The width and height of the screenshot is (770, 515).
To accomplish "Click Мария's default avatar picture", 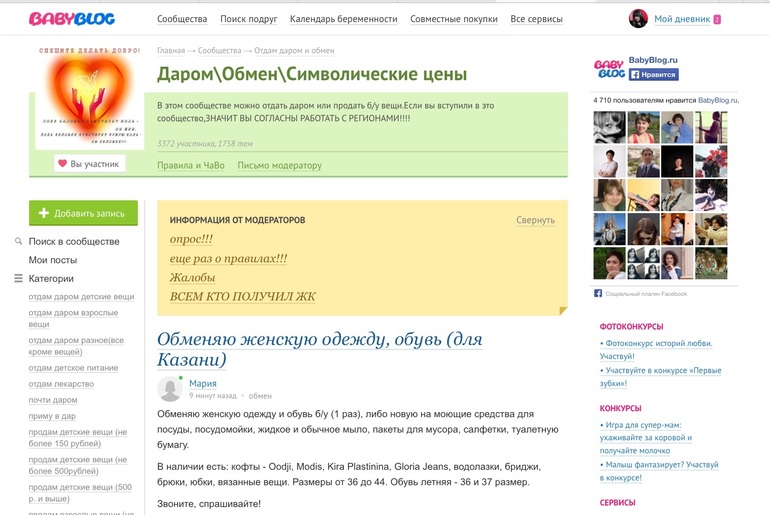I will pyautogui.click(x=170, y=389).
